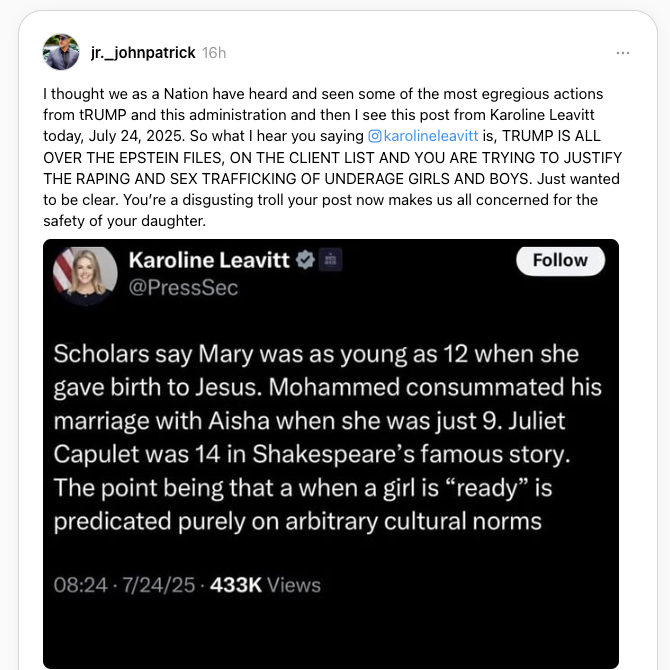Click the 16h post timestamp
This screenshot has height=670, width=670.
214,53
